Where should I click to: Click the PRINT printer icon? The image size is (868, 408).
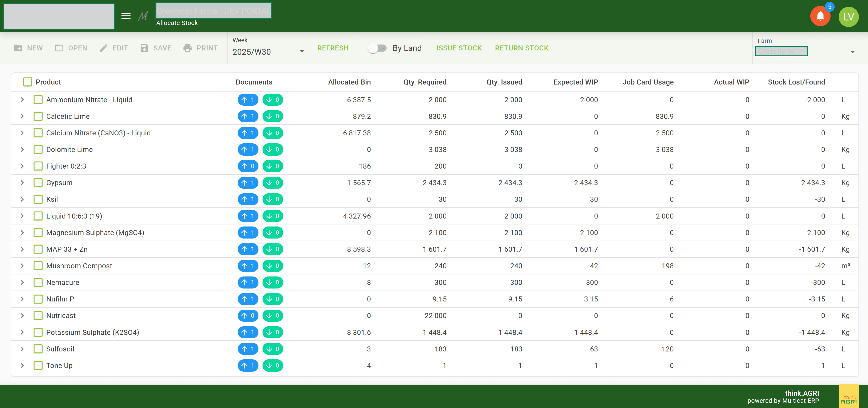(x=188, y=48)
